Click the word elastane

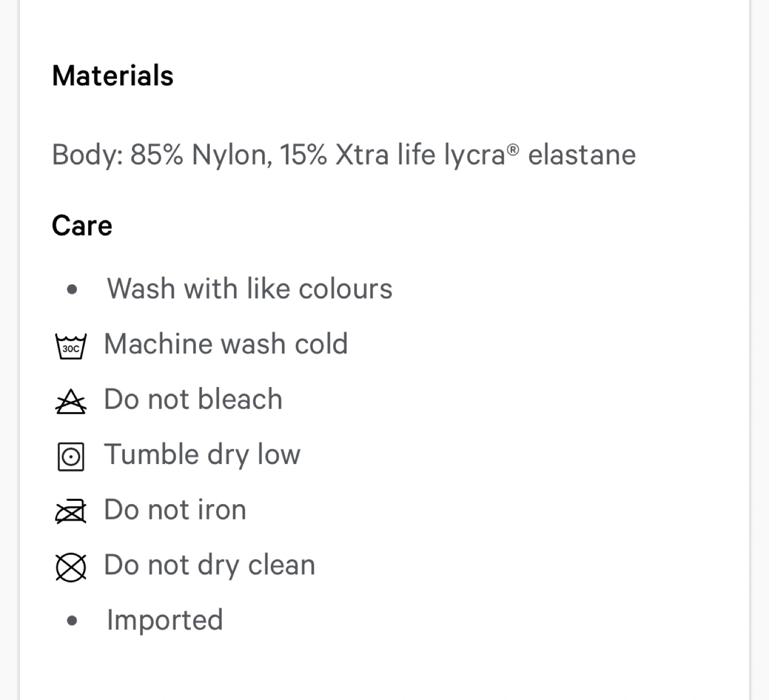(582, 155)
